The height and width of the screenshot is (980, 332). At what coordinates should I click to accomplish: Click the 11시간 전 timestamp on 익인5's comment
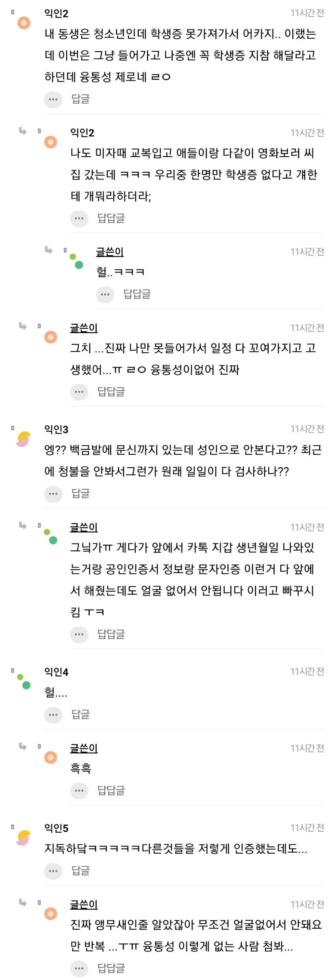tap(307, 828)
